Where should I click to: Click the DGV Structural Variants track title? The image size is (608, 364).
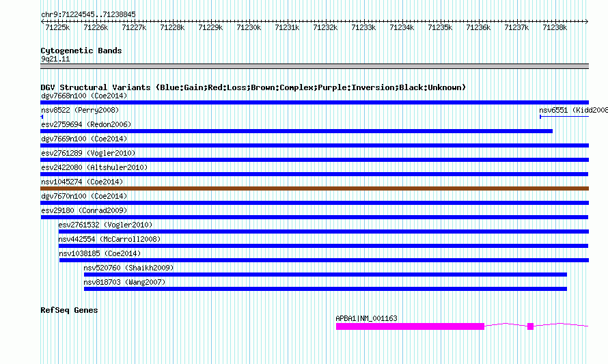point(253,87)
